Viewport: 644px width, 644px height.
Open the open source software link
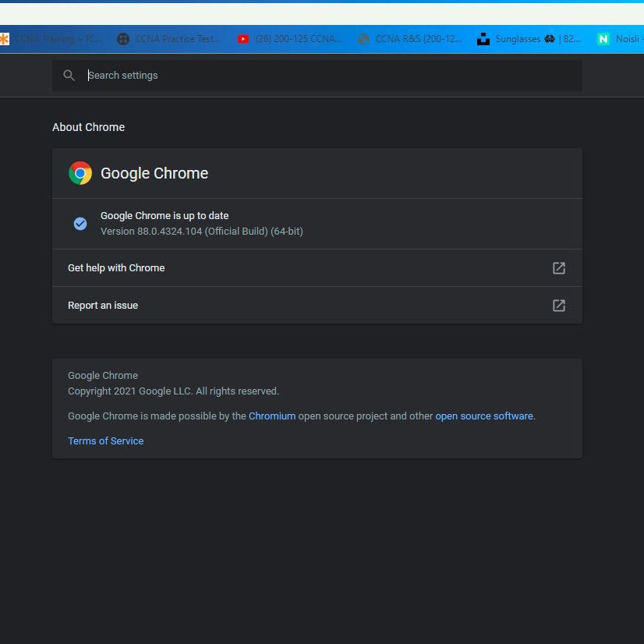point(484,416)
